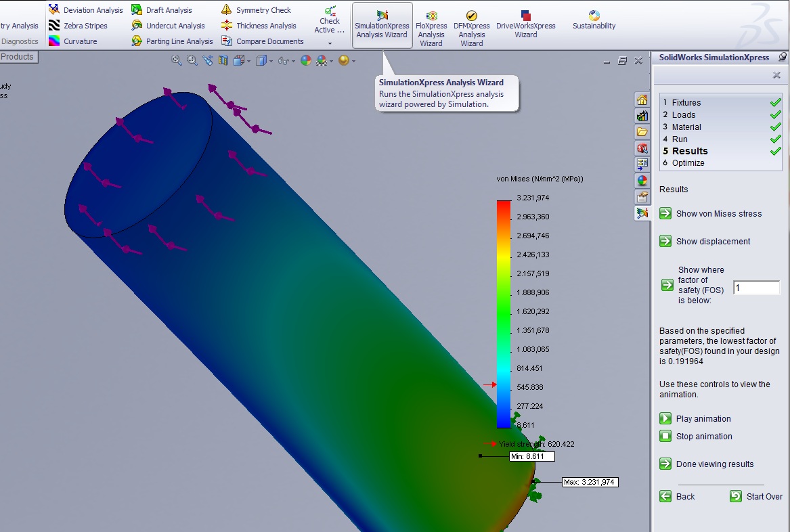The image size is (790, 532).
Task: Open Design Library task pane tab
Action: point(642,116)
